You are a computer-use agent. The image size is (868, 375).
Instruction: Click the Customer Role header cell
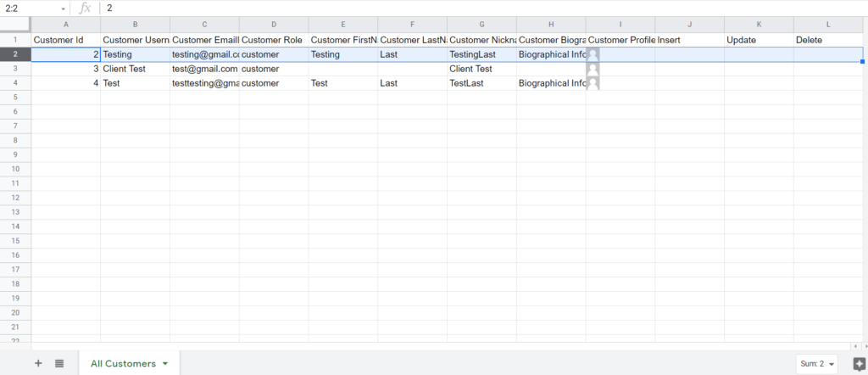[x=274, y=40]
